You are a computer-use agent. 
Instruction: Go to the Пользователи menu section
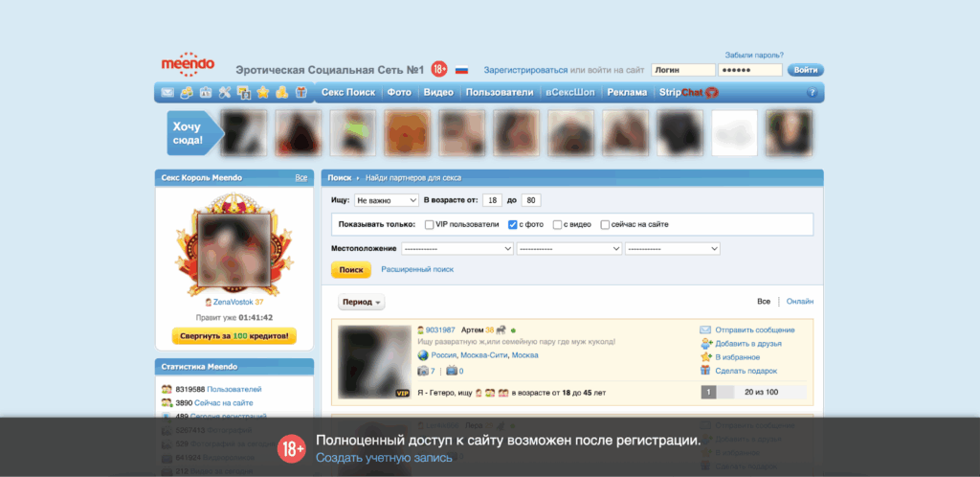(499, 93)
